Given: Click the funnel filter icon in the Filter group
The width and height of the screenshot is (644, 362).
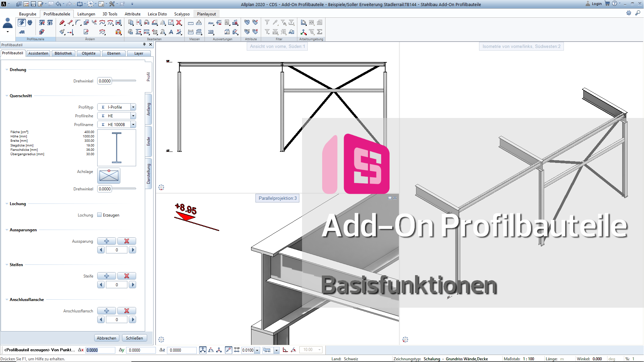Looking at the screenshot, I should click(267, 23).
